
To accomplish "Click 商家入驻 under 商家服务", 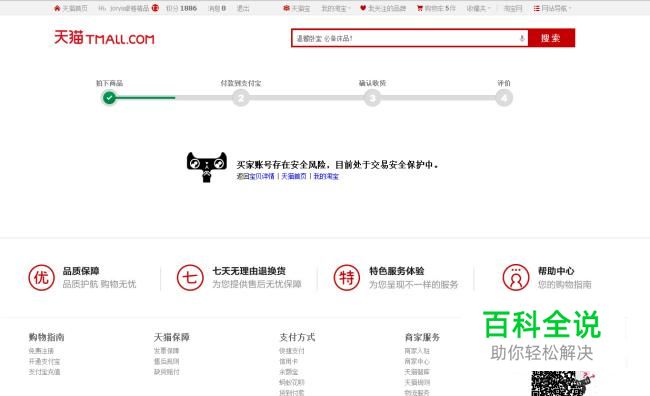I will tap(417, 351).
